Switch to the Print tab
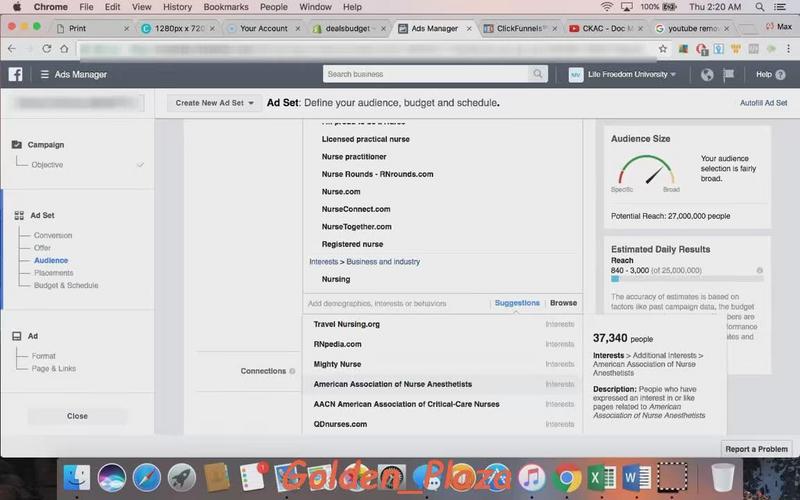The width and height of the screenshot is (800, 500). (92, 29)
